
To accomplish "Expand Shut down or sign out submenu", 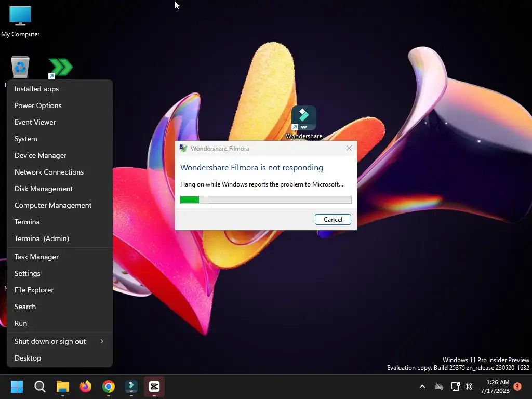I will point(60,342).
